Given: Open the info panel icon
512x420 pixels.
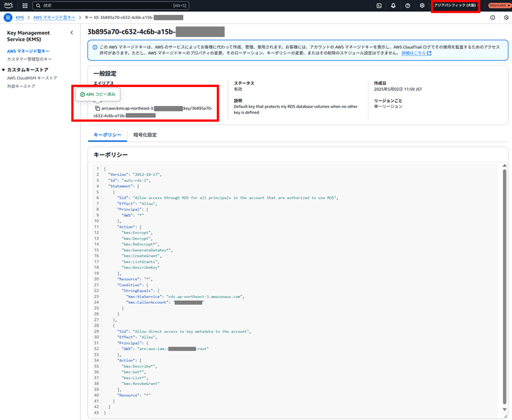Looking at the screenshot, I should click(492, 17).
